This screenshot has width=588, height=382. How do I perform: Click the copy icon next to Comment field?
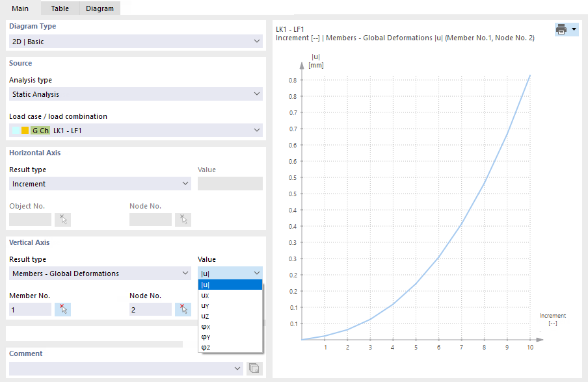click(254, 368)
